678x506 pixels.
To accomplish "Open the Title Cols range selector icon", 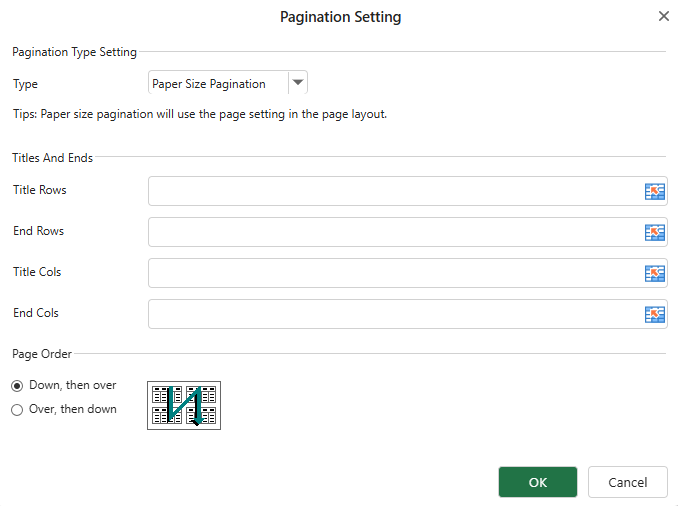I will pos(654,274).
